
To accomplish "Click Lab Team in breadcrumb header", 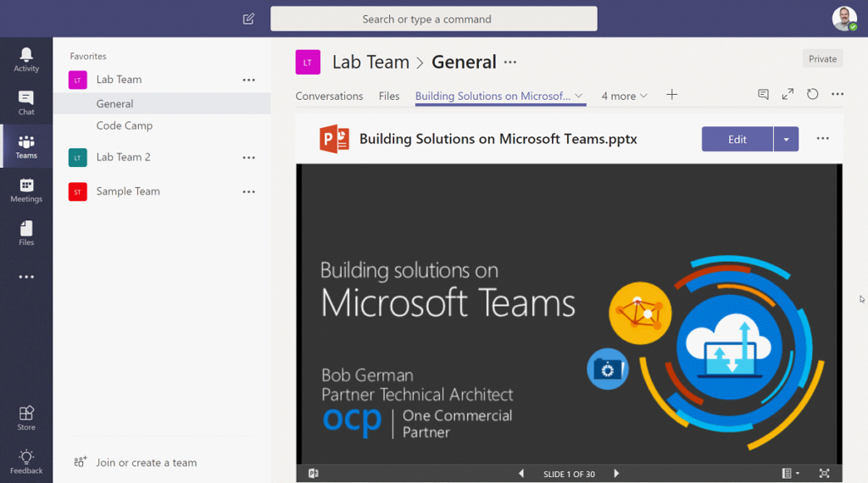I will coord(371,62).
